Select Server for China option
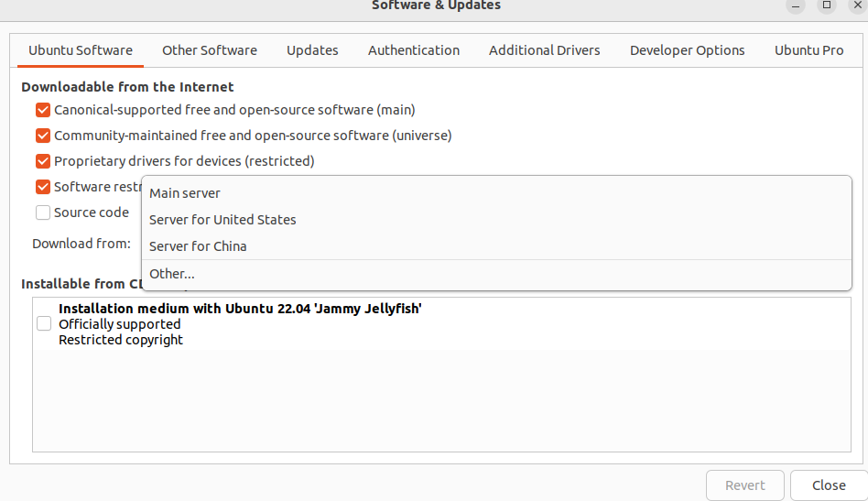 (198, 246)
